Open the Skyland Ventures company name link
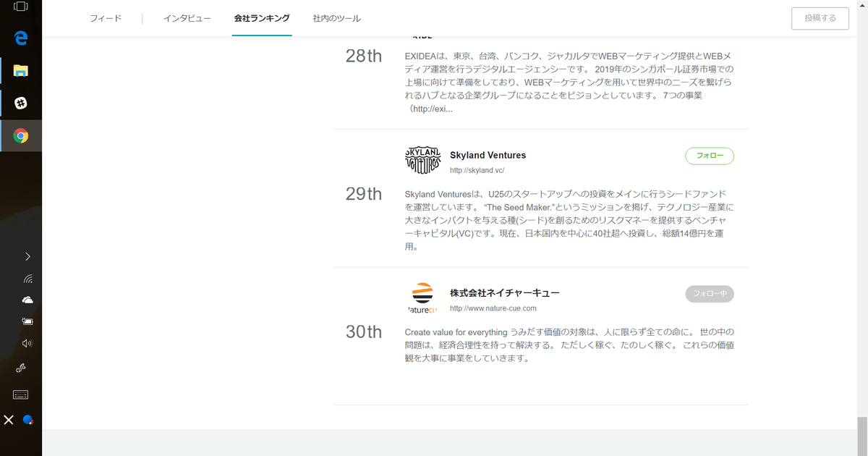868x456 pixels. coord(488,155)
